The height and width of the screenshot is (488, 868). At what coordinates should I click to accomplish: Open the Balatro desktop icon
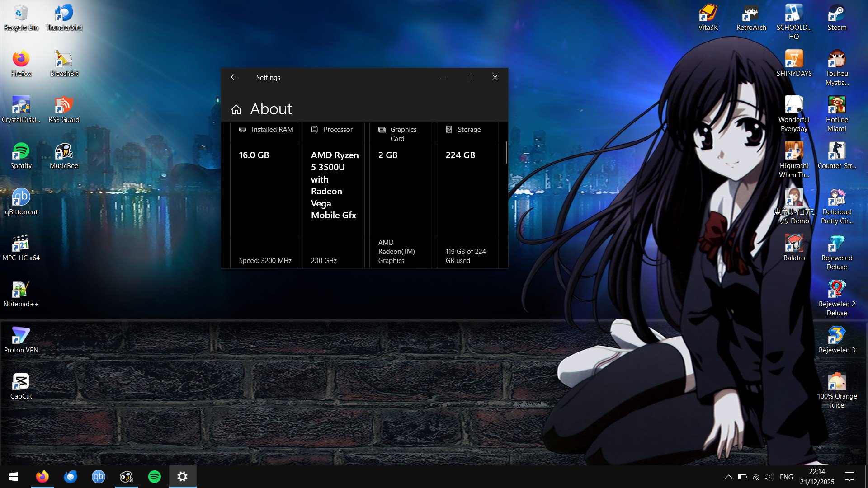tap(794, 247)
